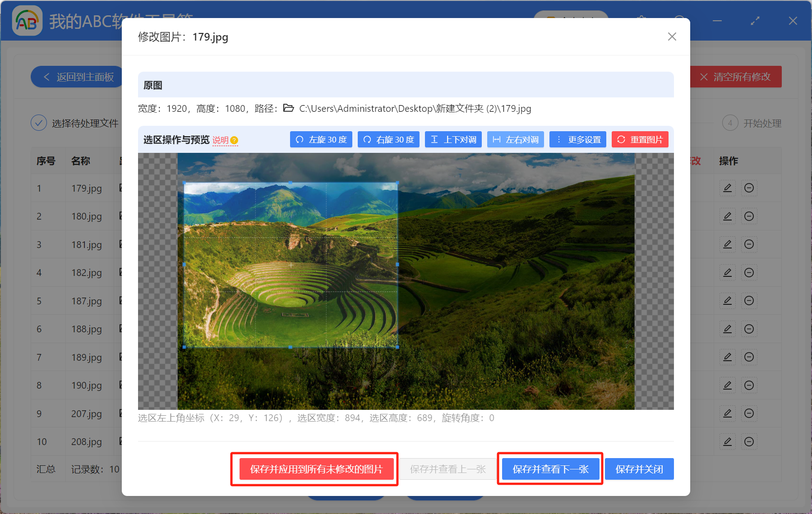The image size is (812, 514).
Task: Select file name 189.jpg in list
Action: tap(87, 358)
